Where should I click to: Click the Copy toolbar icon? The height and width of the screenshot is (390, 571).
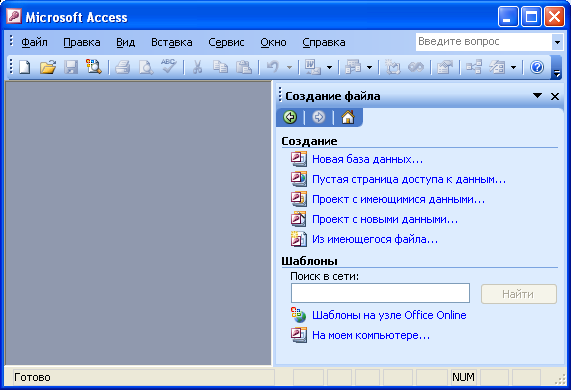(220, 67)
